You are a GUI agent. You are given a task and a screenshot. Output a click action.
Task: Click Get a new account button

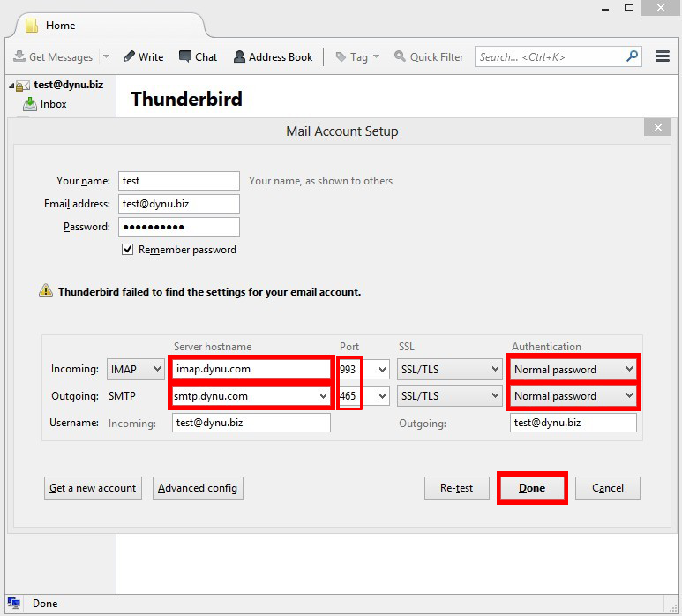(93, 488)
